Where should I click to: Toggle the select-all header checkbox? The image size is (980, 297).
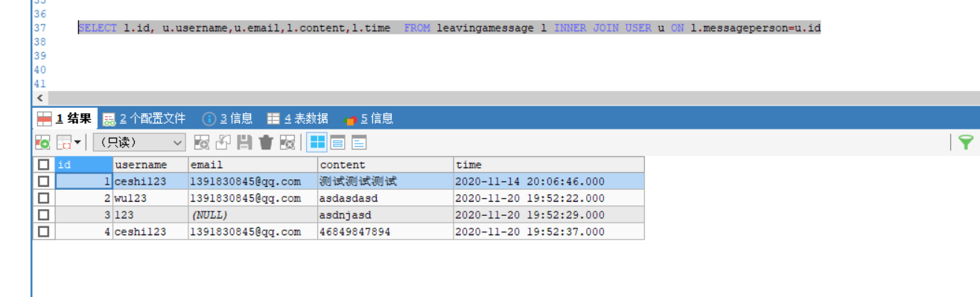(44, 165)
